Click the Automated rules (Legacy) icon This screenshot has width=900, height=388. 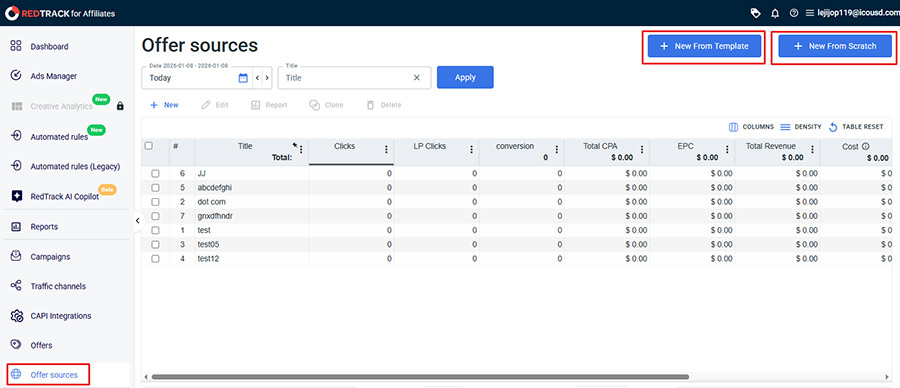pyautogui.click(x=16, y=166)
